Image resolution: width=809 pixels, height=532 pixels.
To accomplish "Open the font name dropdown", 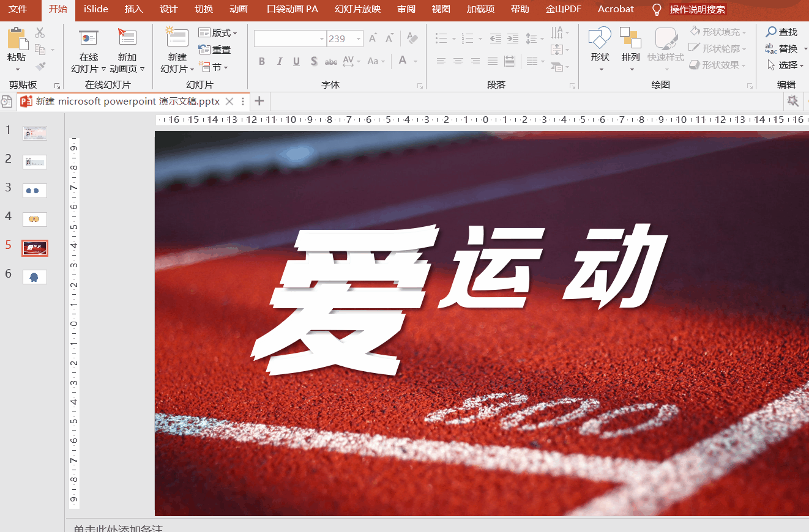I will point(322,39).
